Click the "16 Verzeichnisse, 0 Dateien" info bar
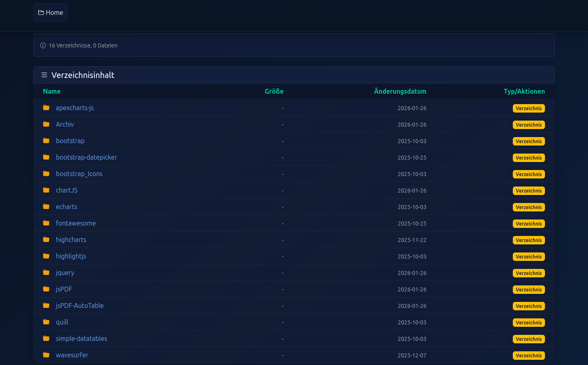This screenshot has width=588, height=365. [x=83, y=45]
